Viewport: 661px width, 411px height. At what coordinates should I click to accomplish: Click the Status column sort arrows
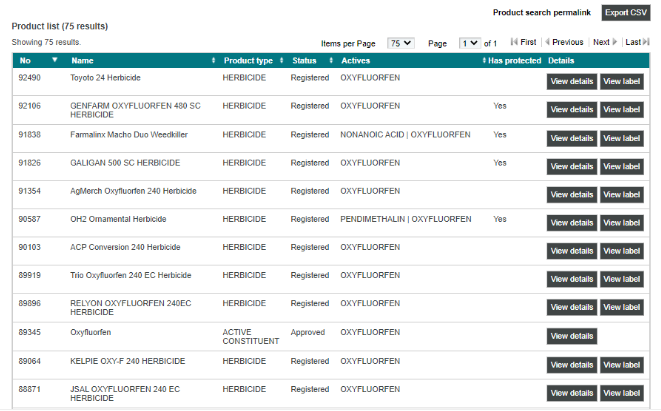coord(331,61)
